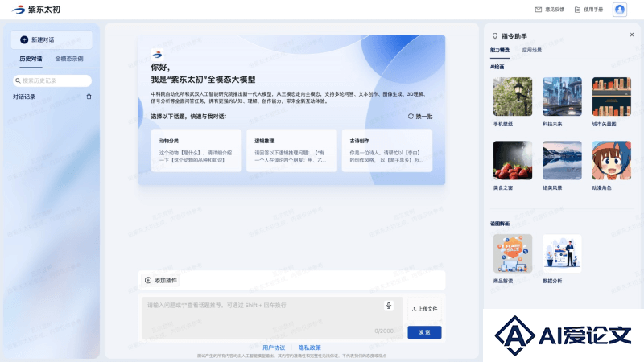Select the 古诗创作 topic card
The height and width of the screenshot is (362, 644).
pos(387,150)
